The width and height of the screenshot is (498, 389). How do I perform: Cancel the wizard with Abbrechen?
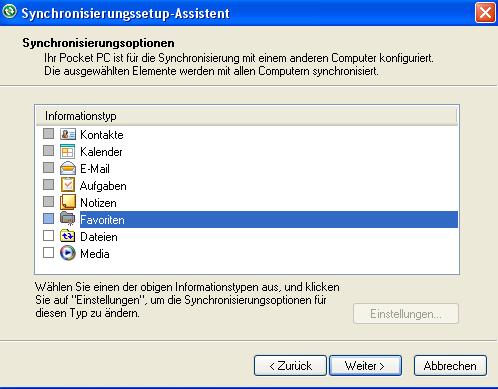tap(450, 366)
